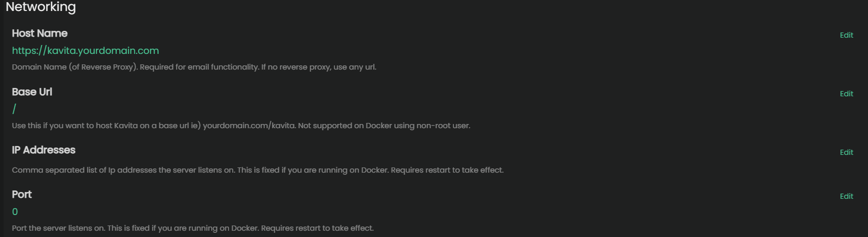The height and width of the screenshot is (237, 868).
Task: Click the Networking section heading
Action: point(41,7)
